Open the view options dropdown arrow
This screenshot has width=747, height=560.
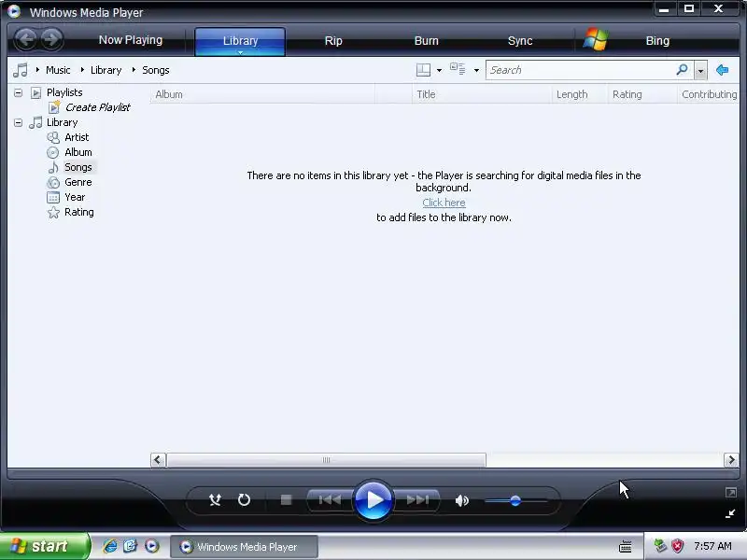click(x=476, y=71)
